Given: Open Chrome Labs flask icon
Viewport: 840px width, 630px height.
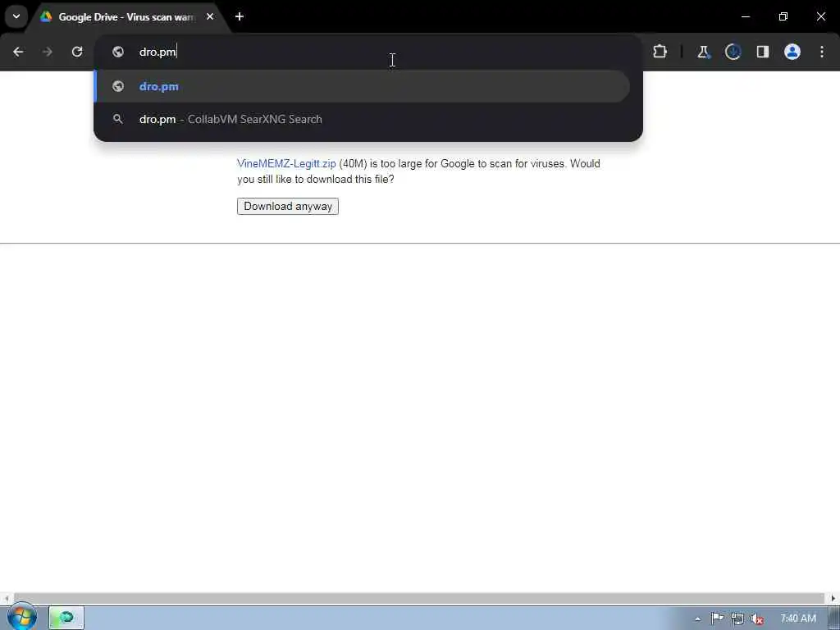Looking at the screenshot, I should (x=703, y=52).
